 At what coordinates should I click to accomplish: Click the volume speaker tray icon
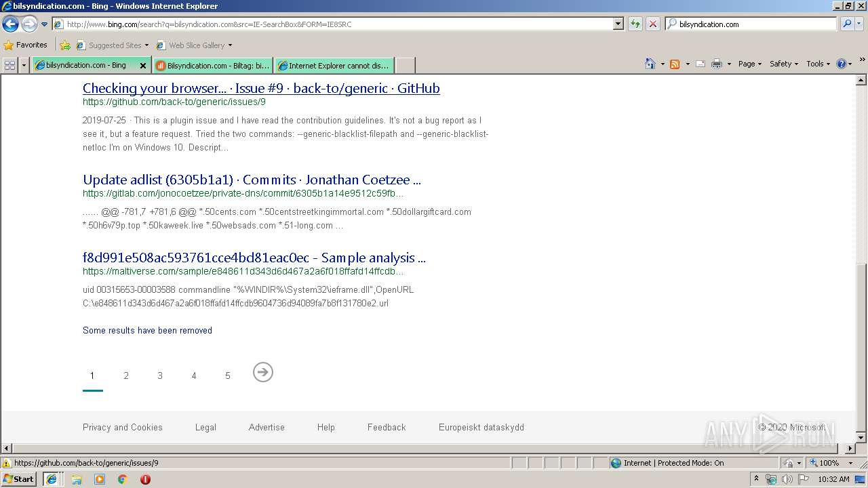787,479
